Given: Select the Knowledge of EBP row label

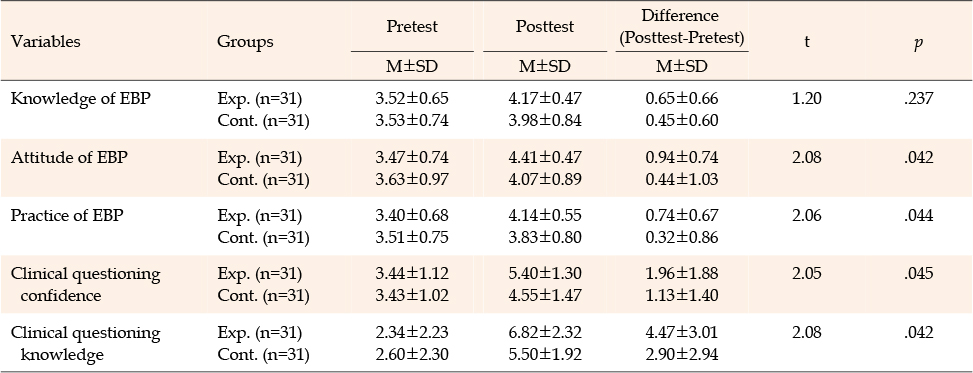Looking at the screenshot, I should pos(81,99).
